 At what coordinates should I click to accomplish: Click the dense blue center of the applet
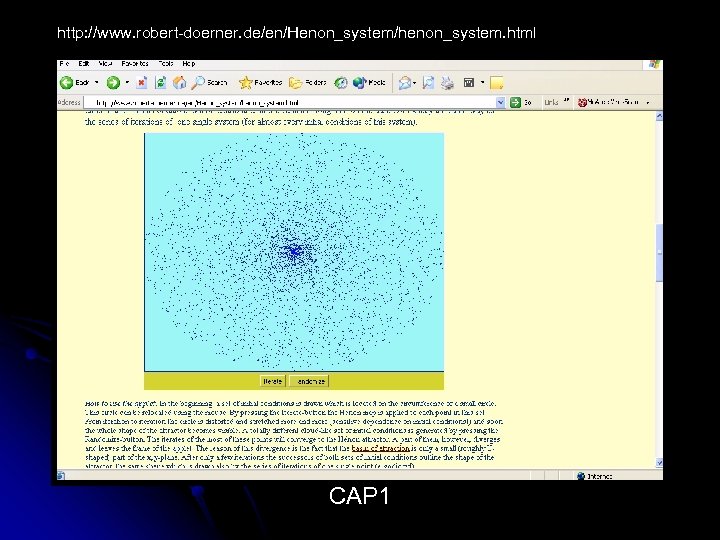(x=294, y=252)
